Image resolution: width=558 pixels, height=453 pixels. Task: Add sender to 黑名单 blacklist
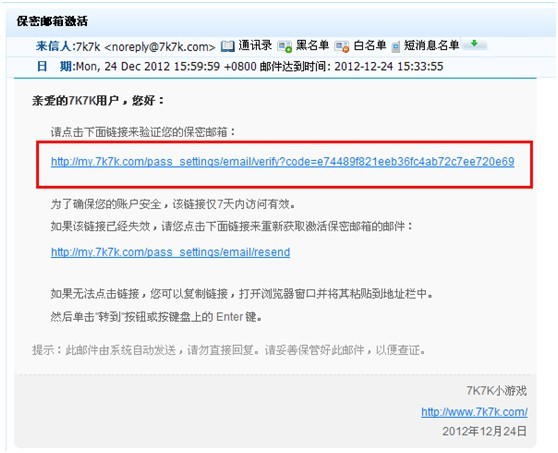coord(312,45)
